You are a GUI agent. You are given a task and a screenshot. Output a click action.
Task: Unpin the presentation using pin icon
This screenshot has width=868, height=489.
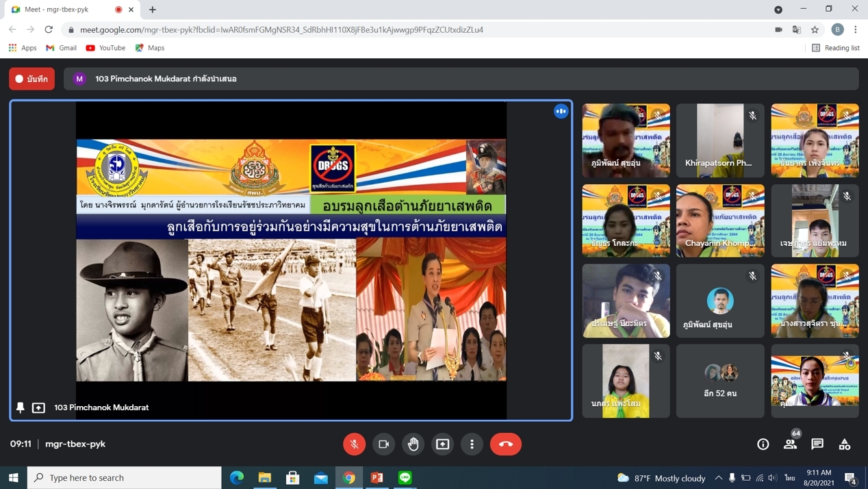pyautogui.click(x=21, y=407)
